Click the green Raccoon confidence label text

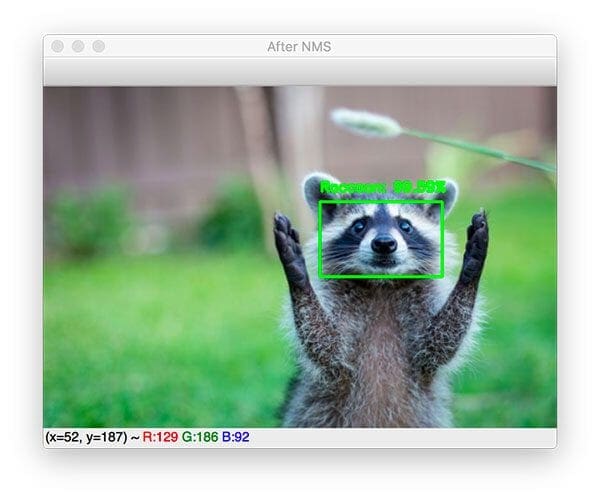tap(381, 187)
